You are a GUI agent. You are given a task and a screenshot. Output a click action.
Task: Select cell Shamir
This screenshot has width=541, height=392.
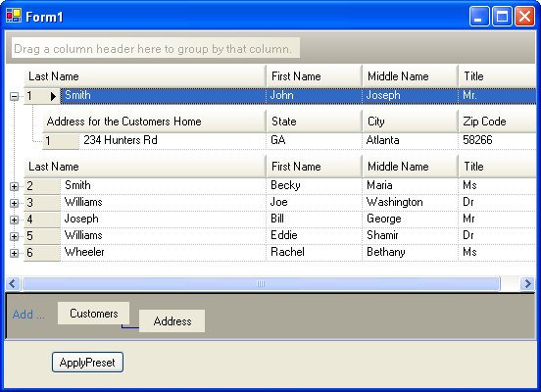411,235
